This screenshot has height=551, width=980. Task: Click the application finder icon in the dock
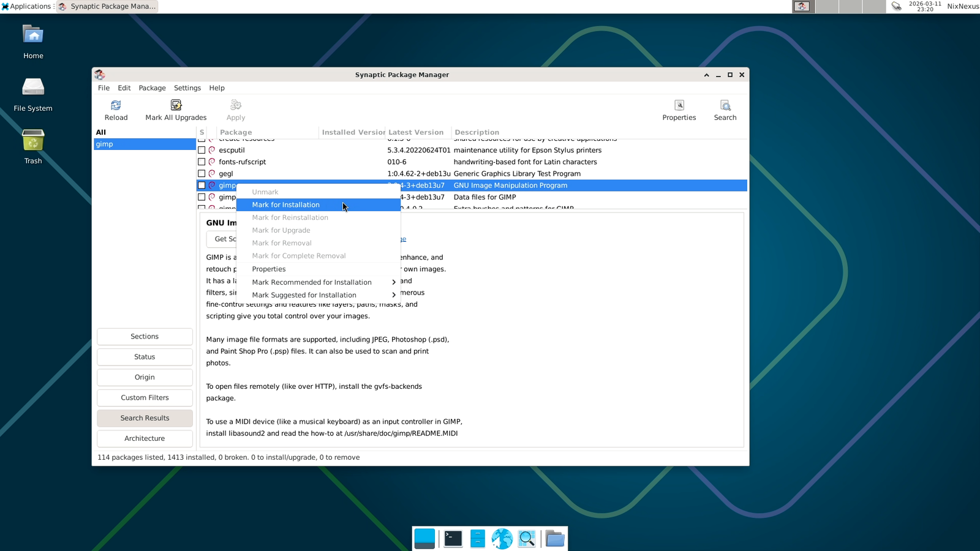(x=527, y=538)
